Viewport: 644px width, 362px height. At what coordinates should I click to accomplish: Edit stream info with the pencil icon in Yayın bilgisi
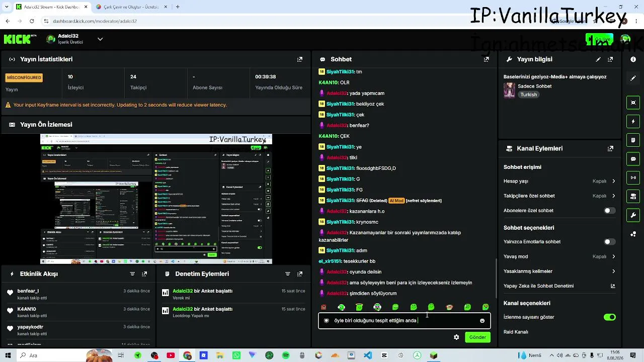click(x=598, y=59)
